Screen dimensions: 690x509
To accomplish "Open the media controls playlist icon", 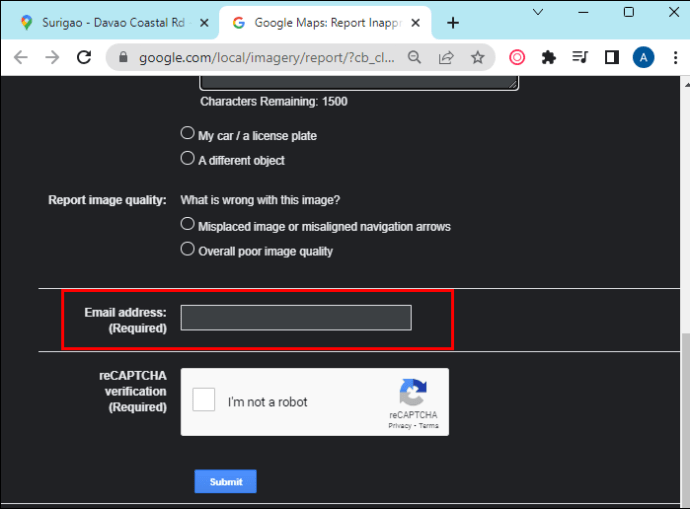I will click(x=580, y=57).
